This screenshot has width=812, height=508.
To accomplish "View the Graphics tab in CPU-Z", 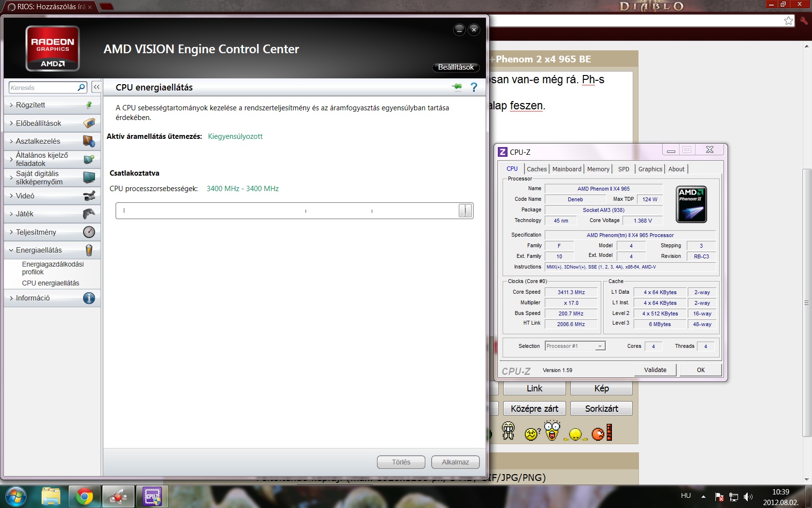I will coord(650,169).
